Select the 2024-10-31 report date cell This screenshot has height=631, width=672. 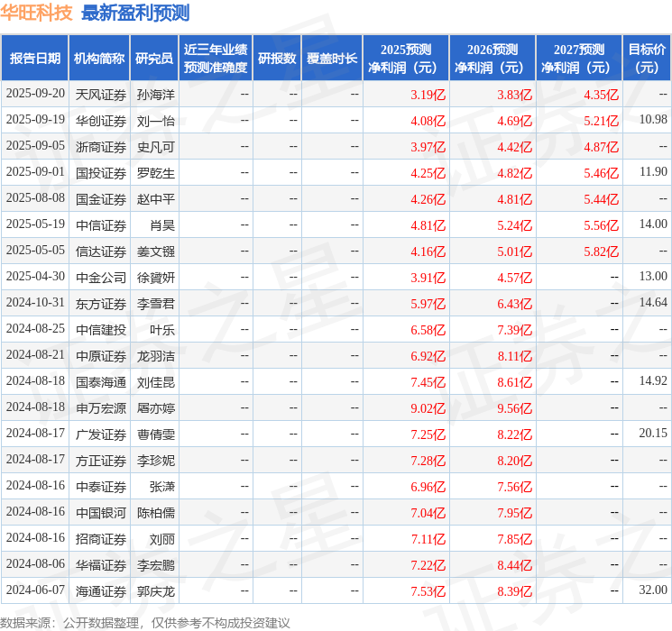[35, 303]
